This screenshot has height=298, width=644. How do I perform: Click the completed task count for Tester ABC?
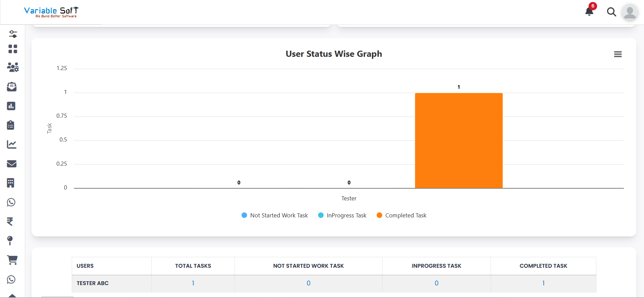point(543,283)
